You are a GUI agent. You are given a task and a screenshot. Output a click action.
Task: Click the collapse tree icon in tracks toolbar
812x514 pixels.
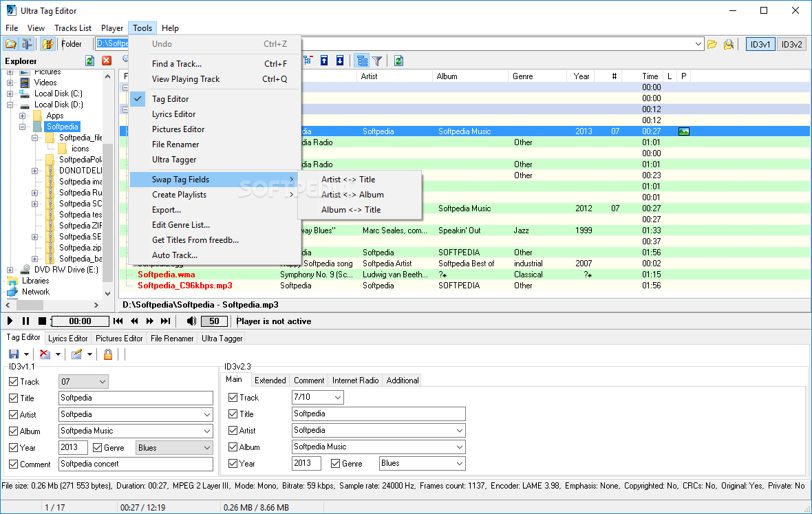(x=308, y=61)
